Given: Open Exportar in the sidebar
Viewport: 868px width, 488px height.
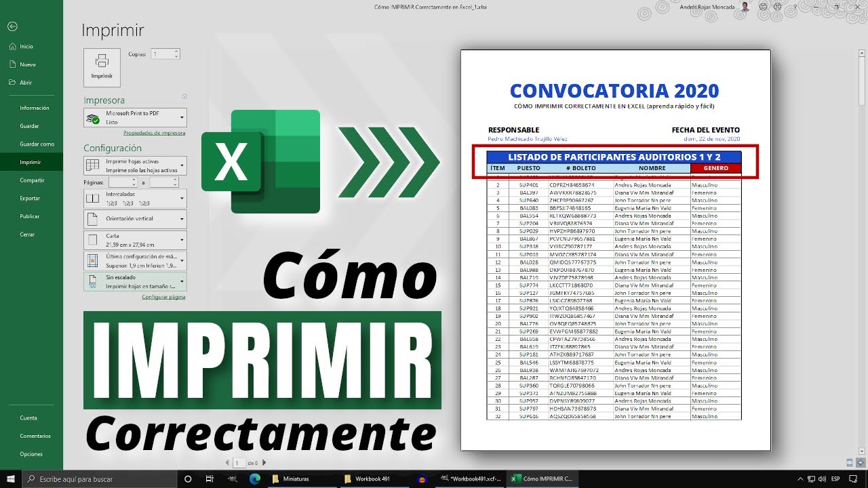Looking at the screenshot, I should pos(31,198).
